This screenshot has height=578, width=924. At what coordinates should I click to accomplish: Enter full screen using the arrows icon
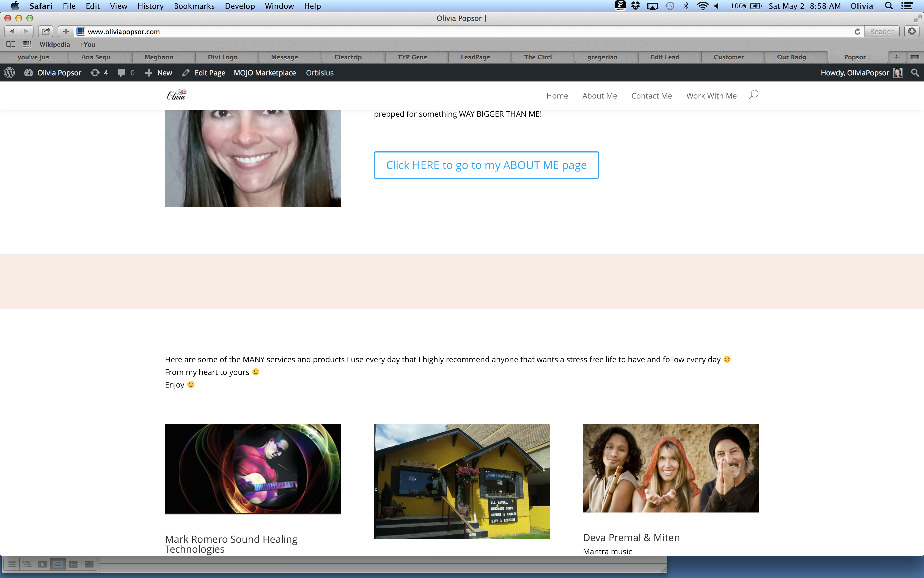(917, 18)
